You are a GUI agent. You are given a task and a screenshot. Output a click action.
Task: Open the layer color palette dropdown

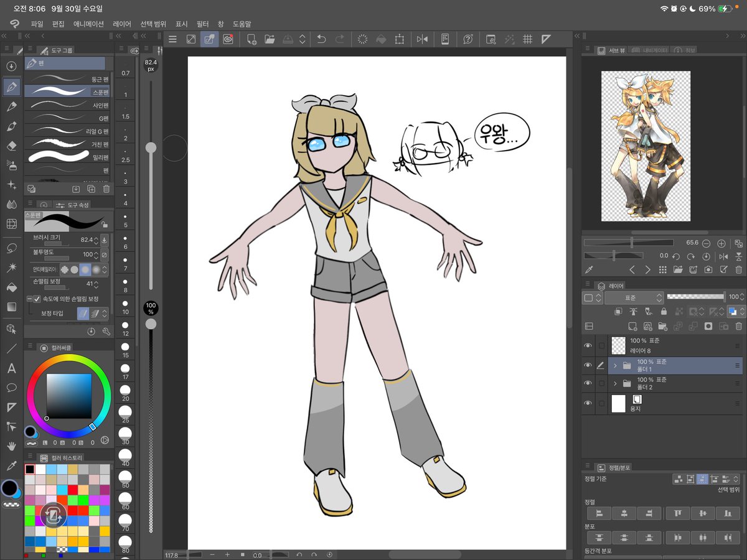[592, 297]
